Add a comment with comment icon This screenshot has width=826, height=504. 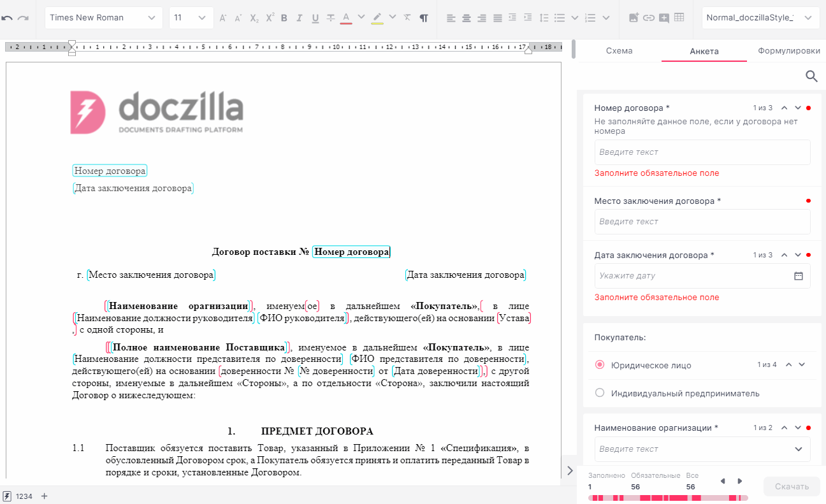pyautogui.click(x=664, y=18)
